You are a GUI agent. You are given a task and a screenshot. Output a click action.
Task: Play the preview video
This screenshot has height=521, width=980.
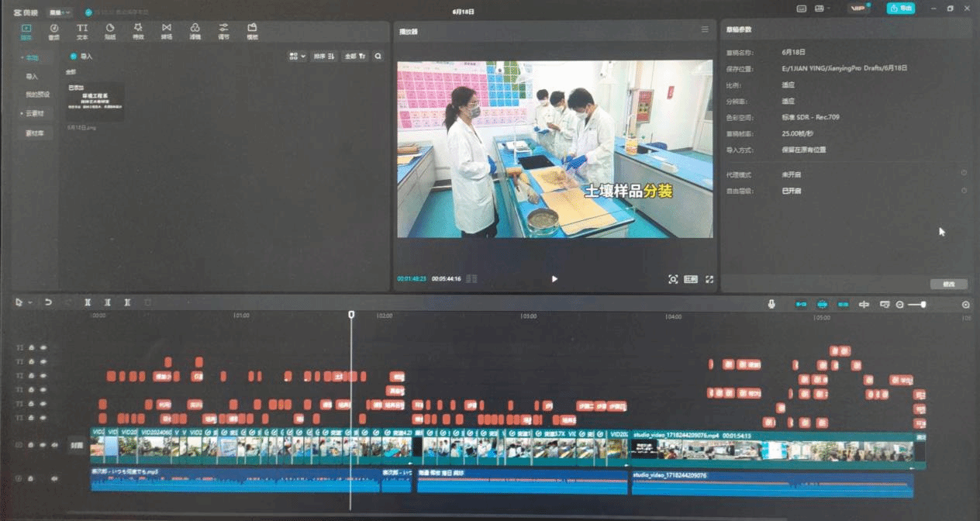pyautogui.click(x=554, y=279)
